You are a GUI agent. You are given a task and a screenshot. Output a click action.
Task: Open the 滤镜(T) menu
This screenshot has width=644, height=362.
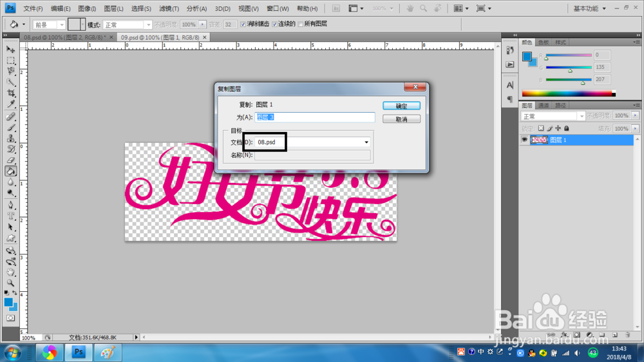pyautogui.click(x=169, y=8)
